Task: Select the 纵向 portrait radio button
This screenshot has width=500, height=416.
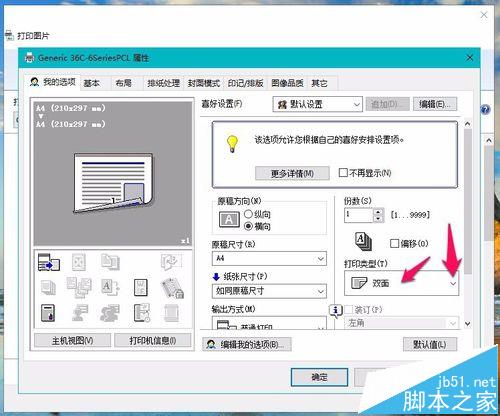Action: 248,214
